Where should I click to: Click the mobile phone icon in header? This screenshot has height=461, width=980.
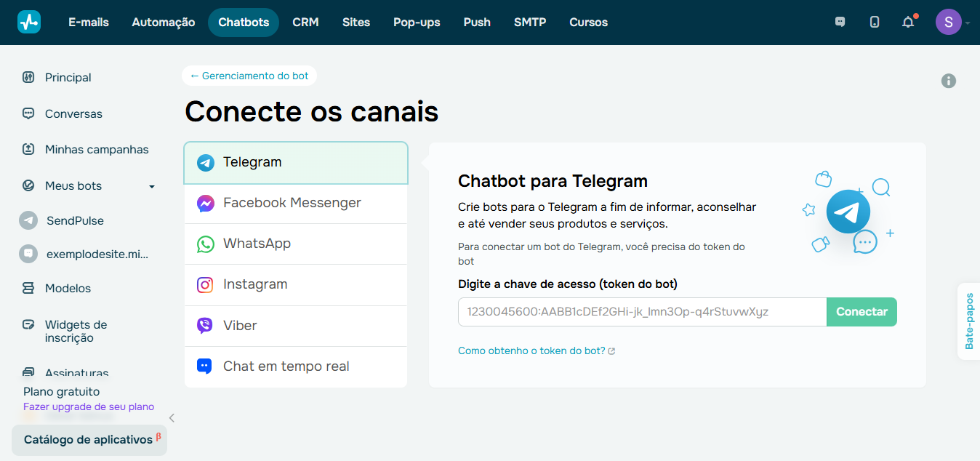coord(875,22)
